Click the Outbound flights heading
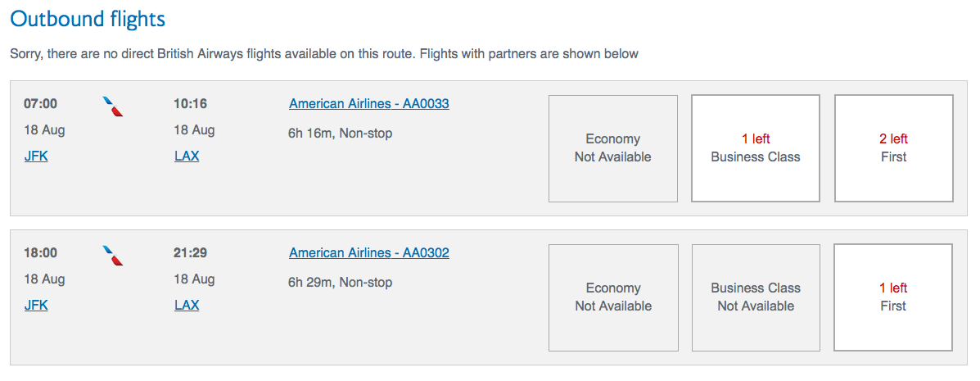 tap(88, 18)
